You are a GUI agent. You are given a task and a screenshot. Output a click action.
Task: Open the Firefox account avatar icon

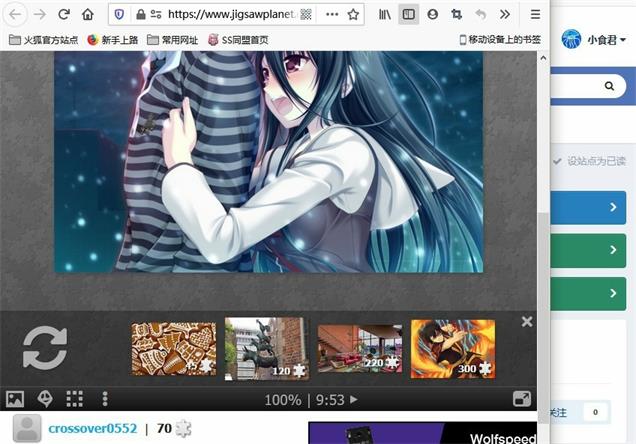(x=433, y=15)
